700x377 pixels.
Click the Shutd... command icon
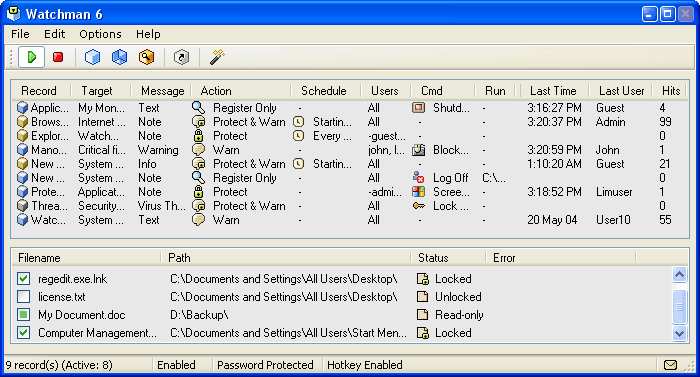coord(418,108)
